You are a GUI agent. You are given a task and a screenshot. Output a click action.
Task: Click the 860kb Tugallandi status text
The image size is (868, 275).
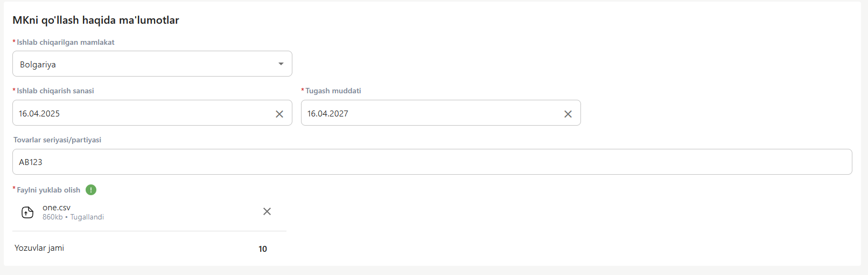point(73,217)
